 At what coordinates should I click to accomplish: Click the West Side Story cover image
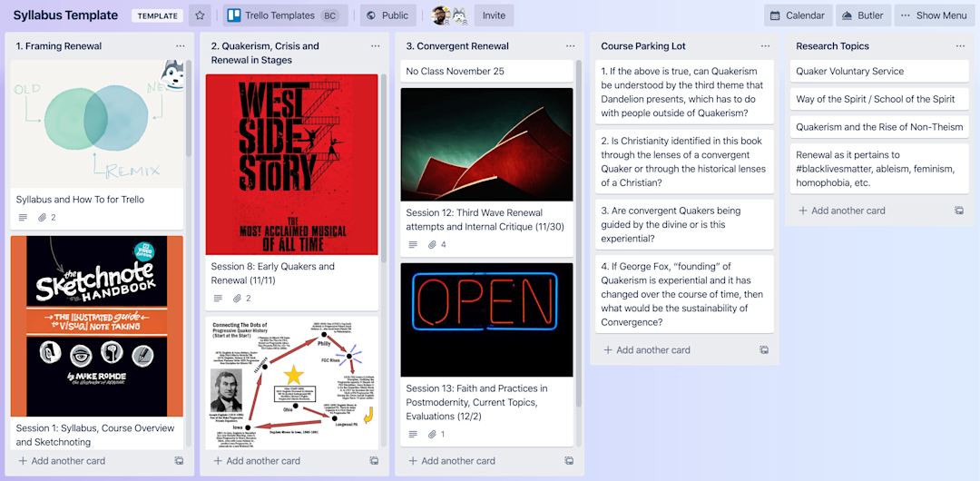(292, 164)
